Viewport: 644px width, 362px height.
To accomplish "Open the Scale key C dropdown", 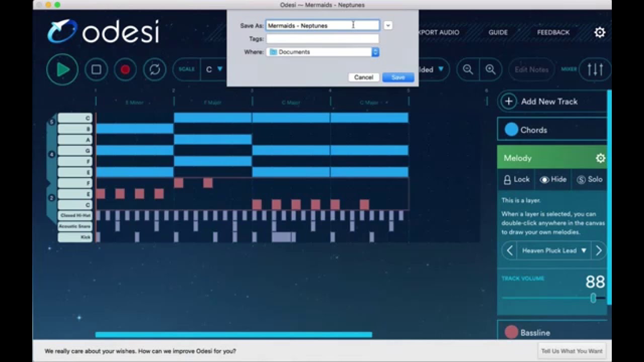I will pos(214,69).
